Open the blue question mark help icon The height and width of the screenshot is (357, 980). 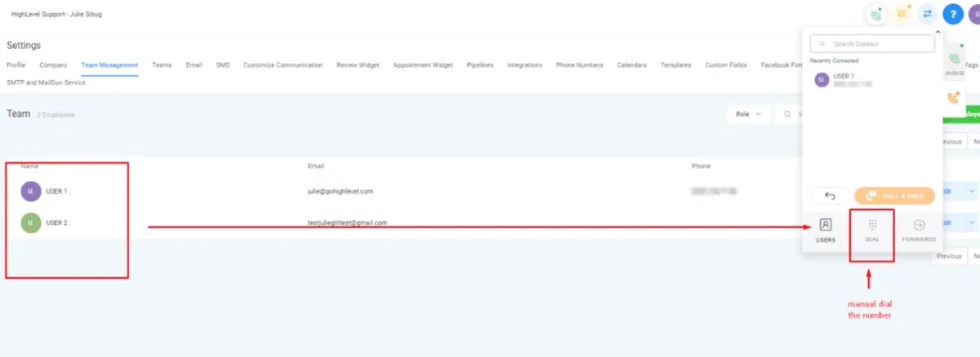953,14
